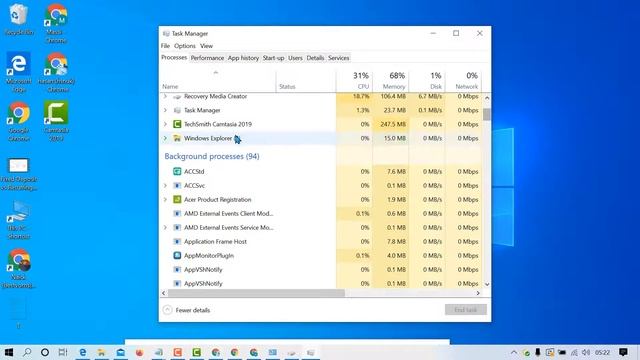Click the horizontal scrollbar thumb
640x360 pixels.
click(256, 293)
